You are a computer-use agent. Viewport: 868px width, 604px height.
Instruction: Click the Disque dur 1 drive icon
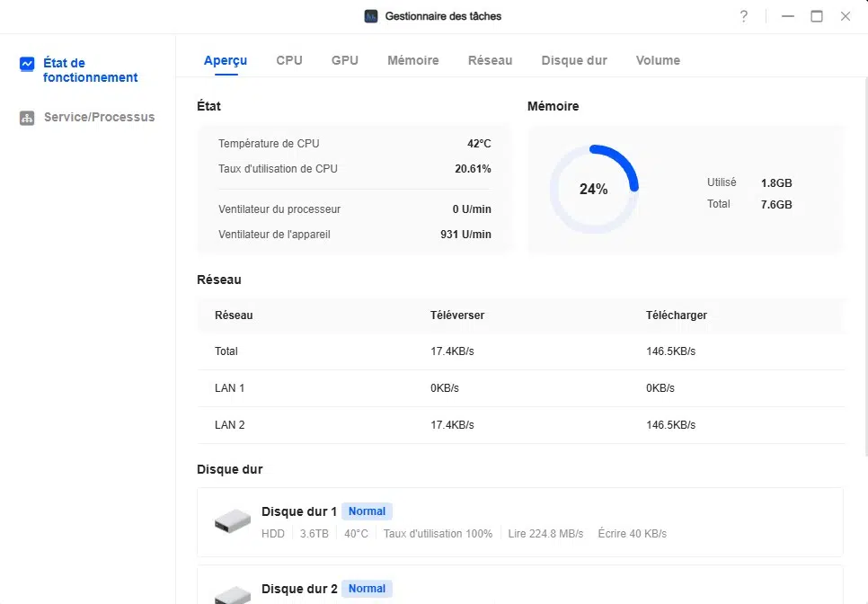click(233, 521)
